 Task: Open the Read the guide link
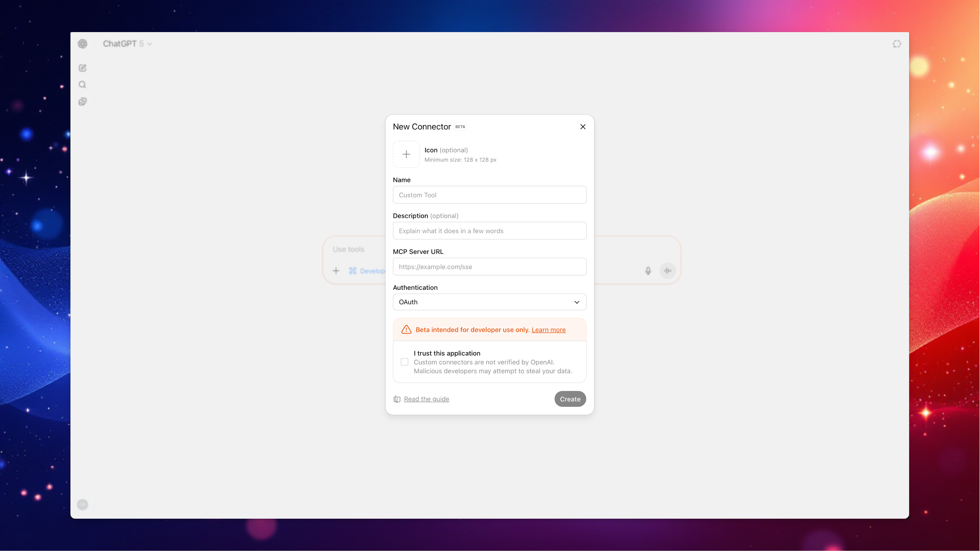(x=426, y=399)
